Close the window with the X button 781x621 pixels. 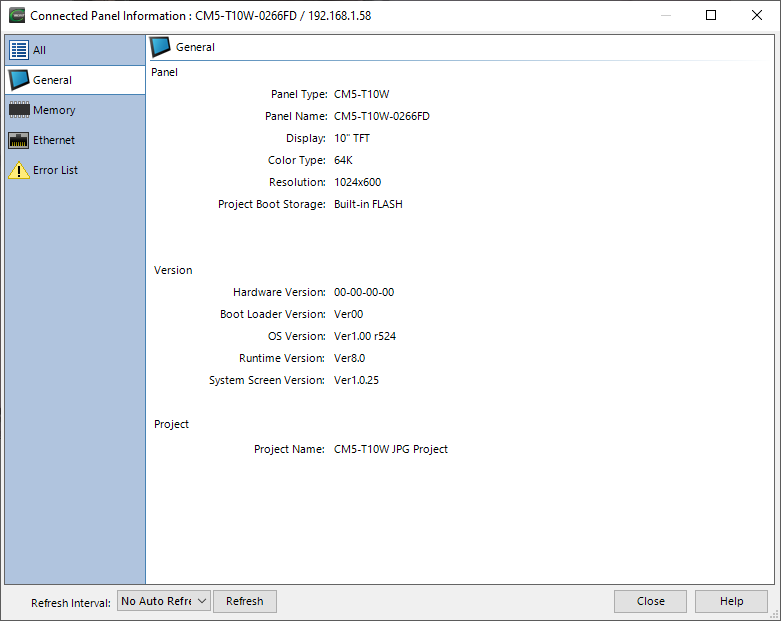(x=757, y=15)
